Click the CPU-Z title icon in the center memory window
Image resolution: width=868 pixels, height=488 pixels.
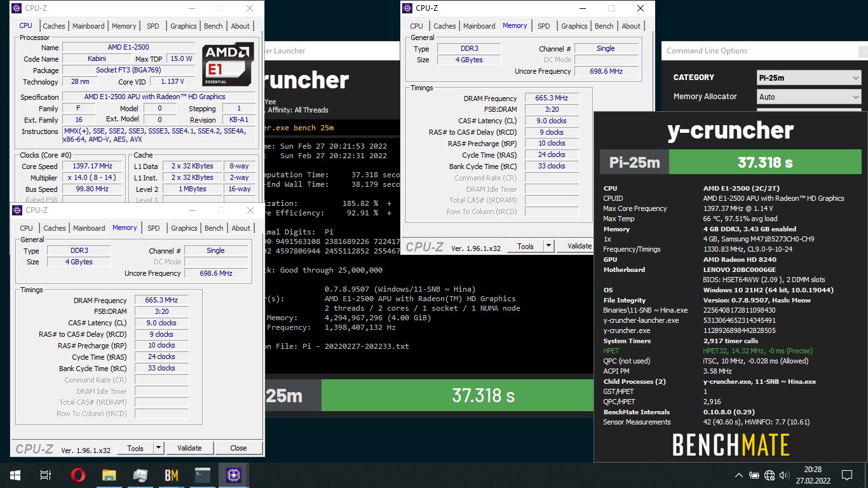point(407,8)
